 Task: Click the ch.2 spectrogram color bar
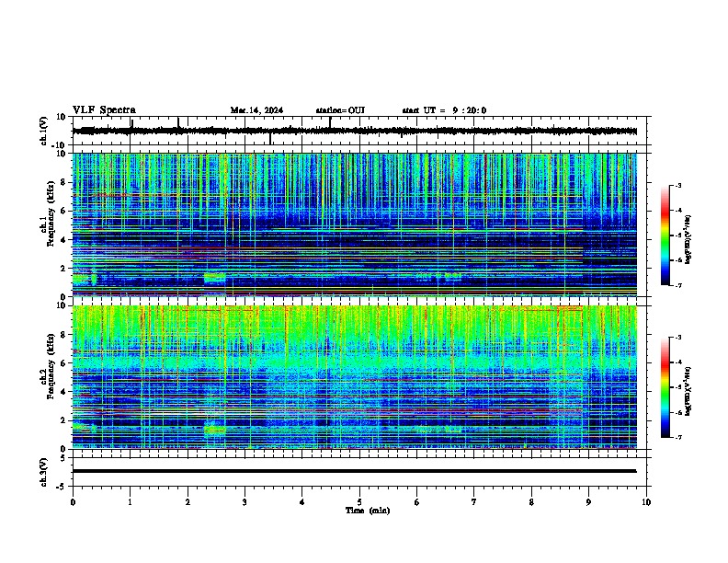click(x=665, y=387)
